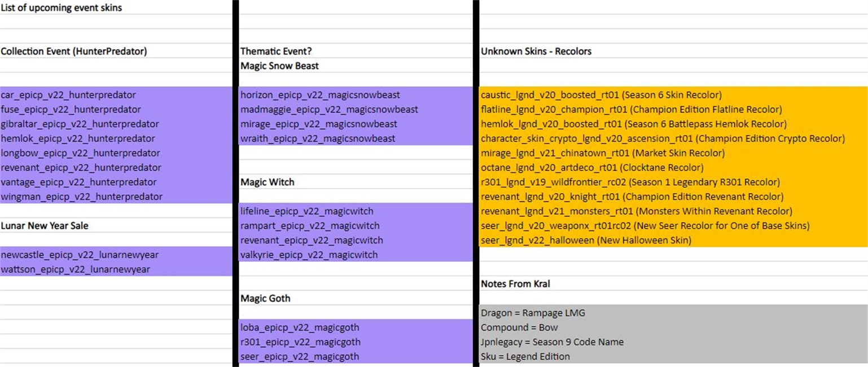868x367 pixels.
Task: Select the seer_lgnd_v22_halloween skin cell
Action: pos(586,241)
